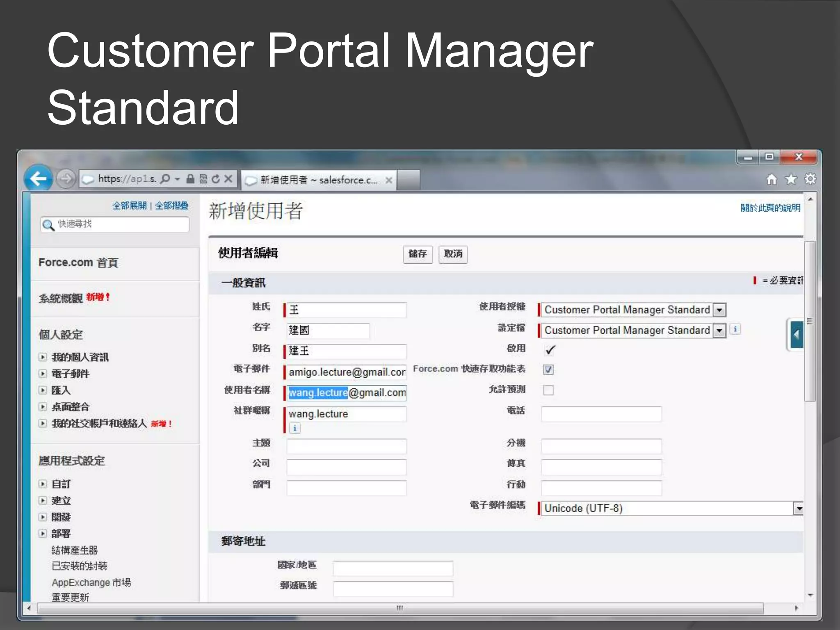Click the 快速尋找 search magnifier icon
This screenshot has width=840, height=630.
tap(48, 225)
